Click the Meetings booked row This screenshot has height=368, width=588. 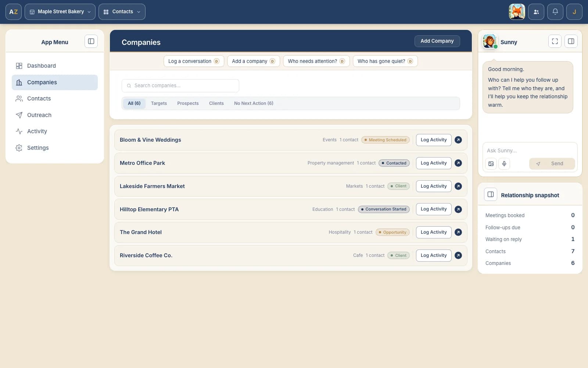click(x=530, y=215)
